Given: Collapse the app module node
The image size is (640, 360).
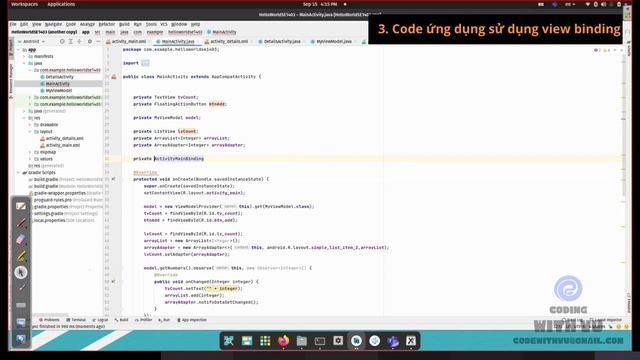Looking at the screenshot, I should coord(18,50).
